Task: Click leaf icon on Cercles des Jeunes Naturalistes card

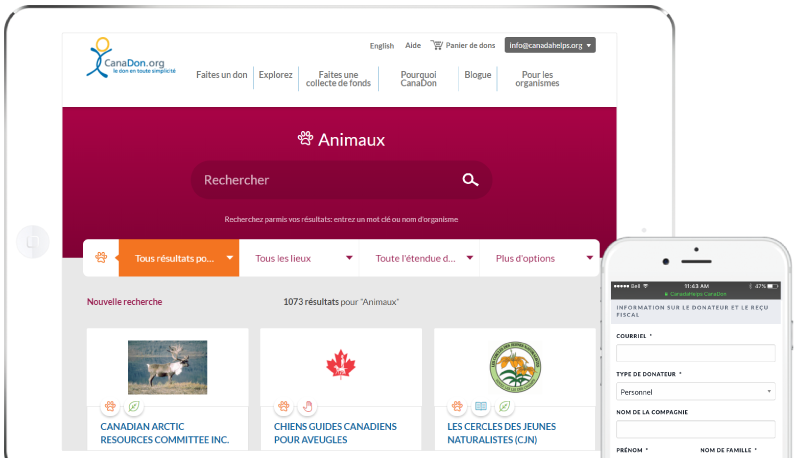Action: [504, 407]
